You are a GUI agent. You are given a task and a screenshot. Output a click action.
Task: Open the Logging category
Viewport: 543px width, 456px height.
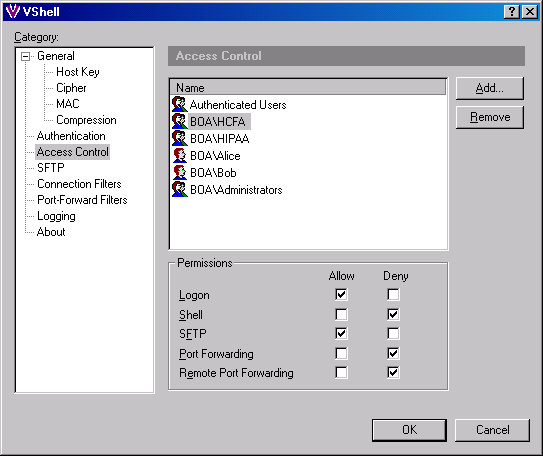coord(56,216)
